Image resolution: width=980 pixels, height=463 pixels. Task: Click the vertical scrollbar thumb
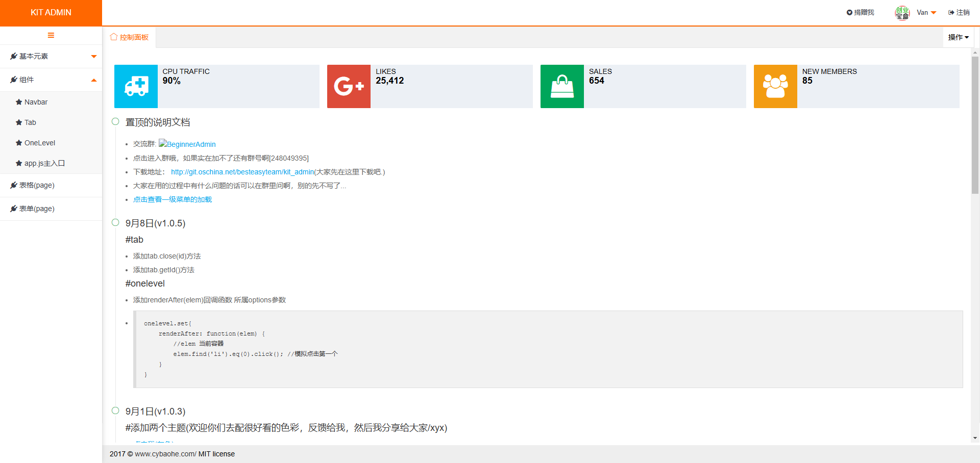(975, 125)
